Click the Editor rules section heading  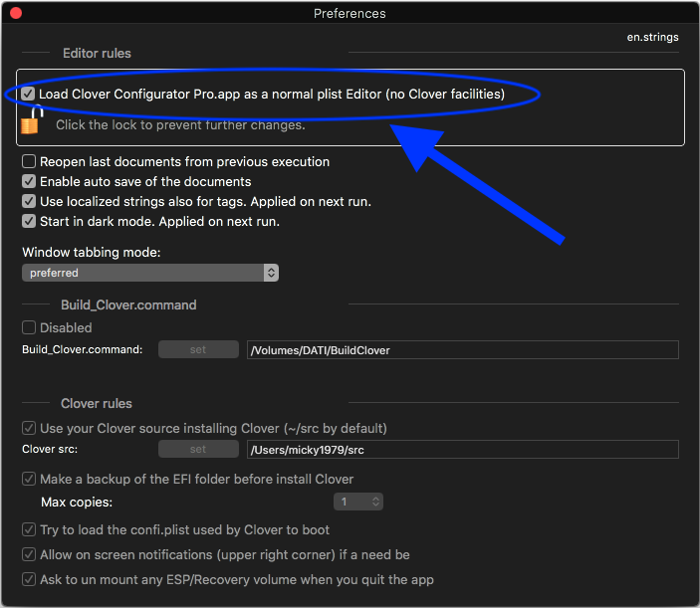point(97,53)
